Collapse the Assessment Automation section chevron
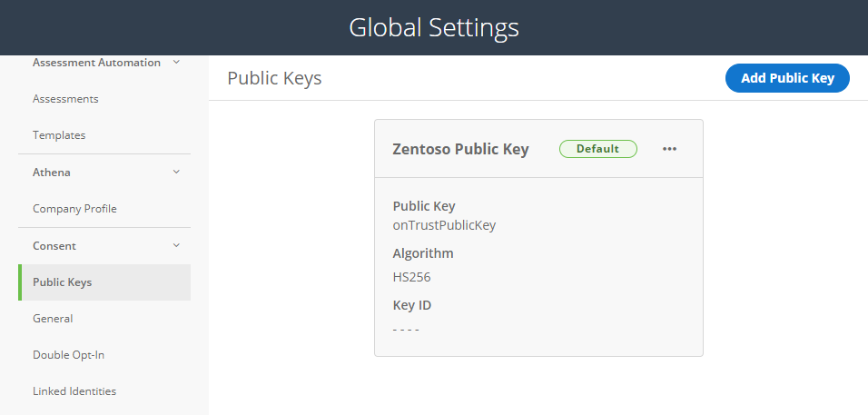 pos(176,63)
